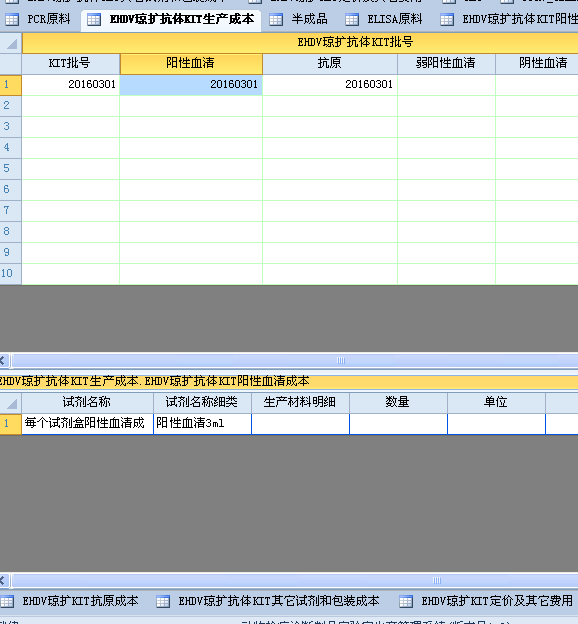Click table icon of EHDV琼扩KIT抗原成本 tab

(x=7, y=601)
